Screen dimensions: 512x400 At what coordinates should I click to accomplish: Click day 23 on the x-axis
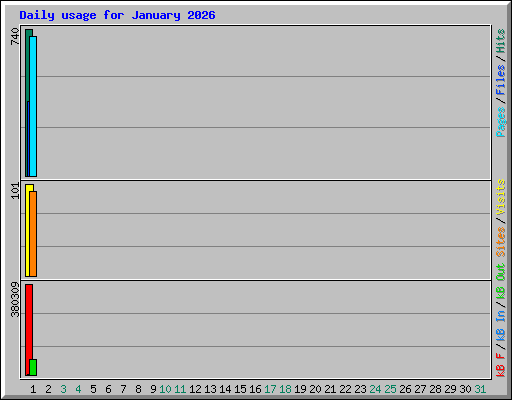tap(360, 389)
